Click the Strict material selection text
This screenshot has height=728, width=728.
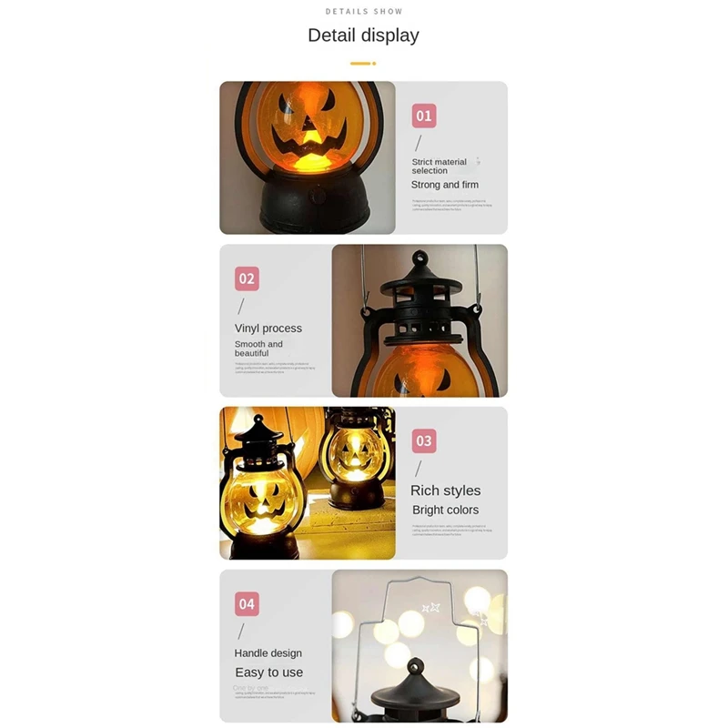tap(440, 167)
